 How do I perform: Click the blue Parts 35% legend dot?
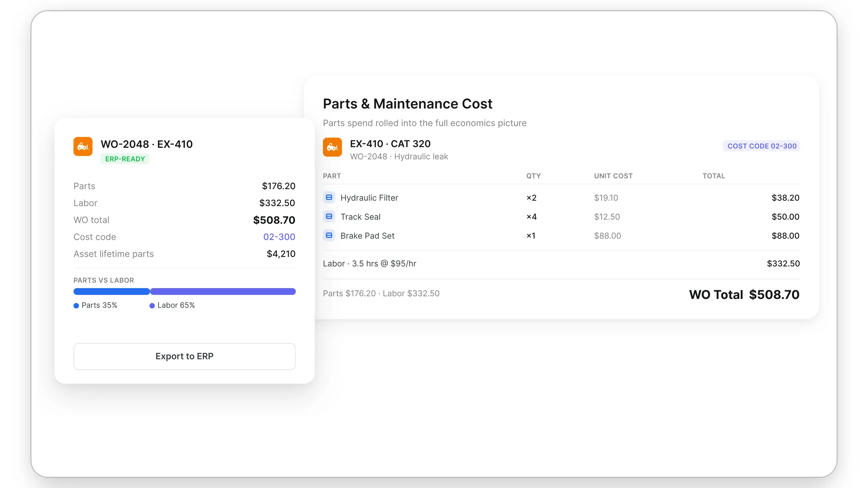coord(76,306)
